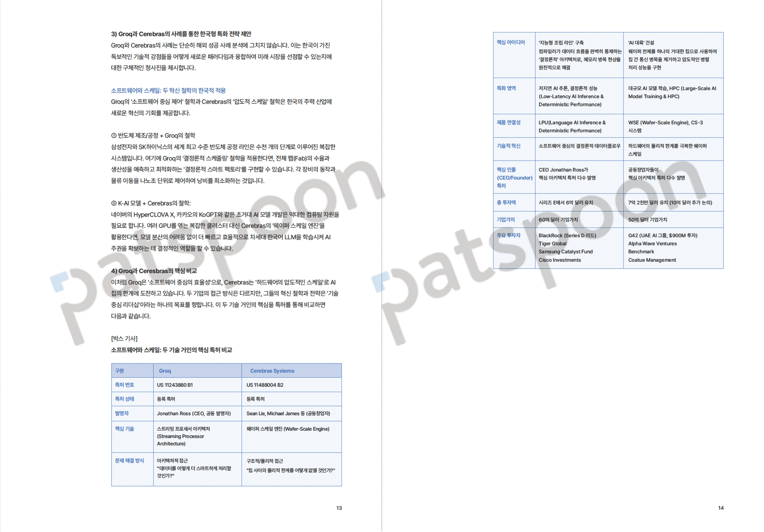
Task: Click the '[박스 기사]' label text
Action: pyautogui.click(x=124, y=339)
